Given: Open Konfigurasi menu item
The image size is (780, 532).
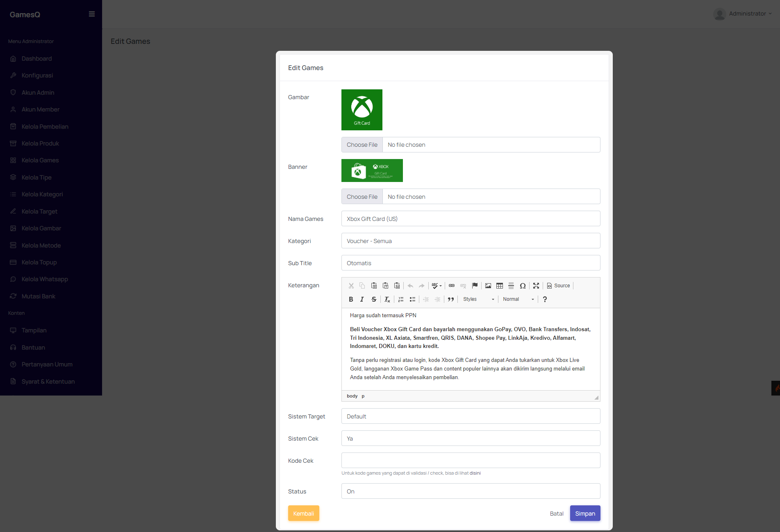Looking at the screenshot, I should click(37, 75).
